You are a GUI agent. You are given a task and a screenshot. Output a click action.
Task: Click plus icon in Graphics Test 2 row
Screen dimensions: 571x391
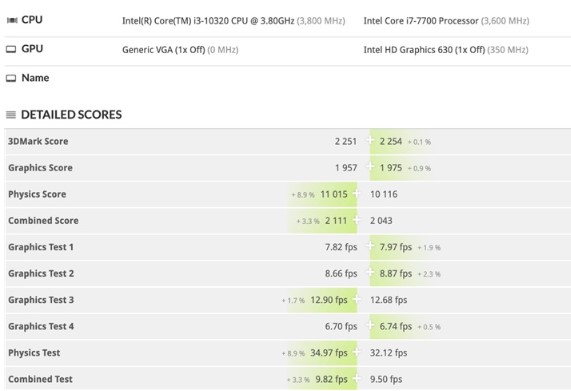[x=370, y=272]
